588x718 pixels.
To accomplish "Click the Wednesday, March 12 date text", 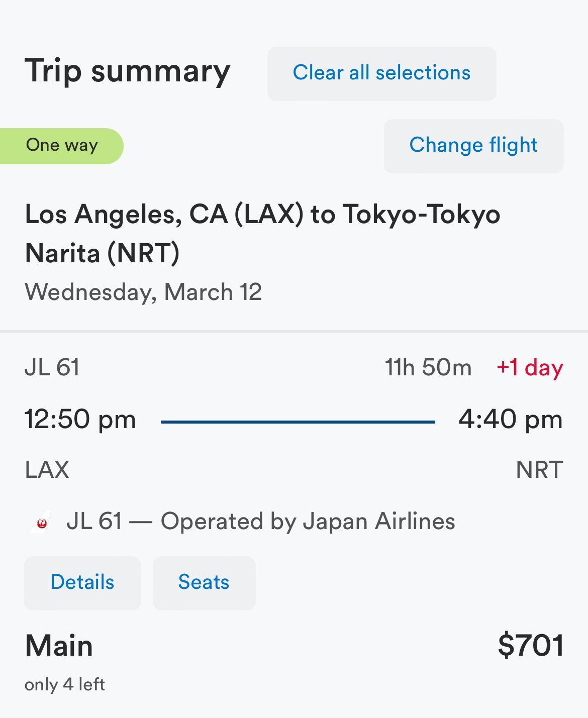I will point(143,292).
